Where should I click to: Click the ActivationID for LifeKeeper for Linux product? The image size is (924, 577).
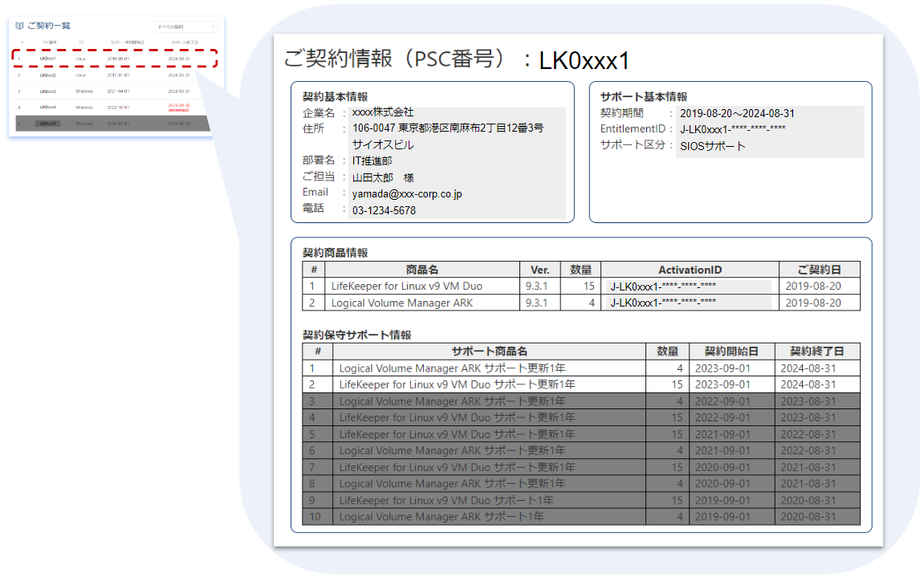tap(689, 286)
